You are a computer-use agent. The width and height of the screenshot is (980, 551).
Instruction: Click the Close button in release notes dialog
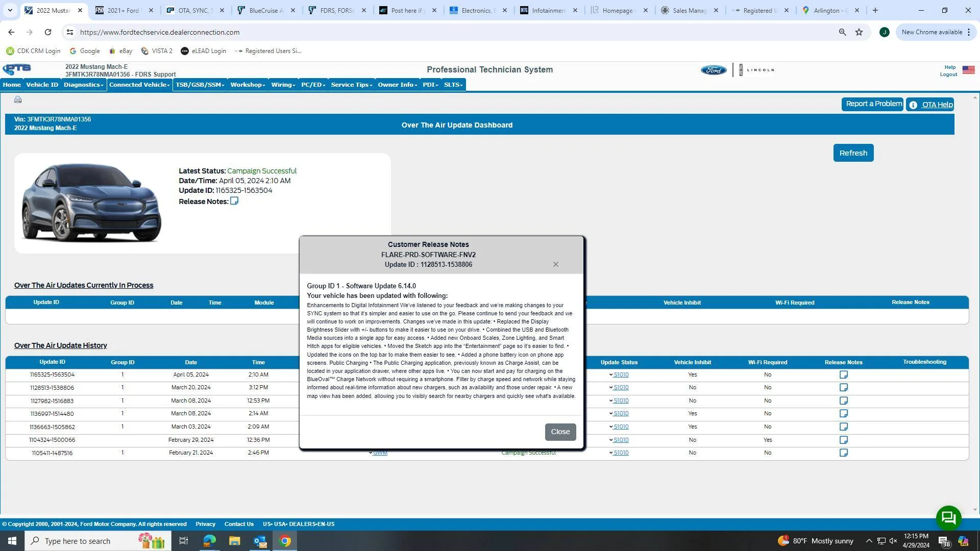point(560,432)
